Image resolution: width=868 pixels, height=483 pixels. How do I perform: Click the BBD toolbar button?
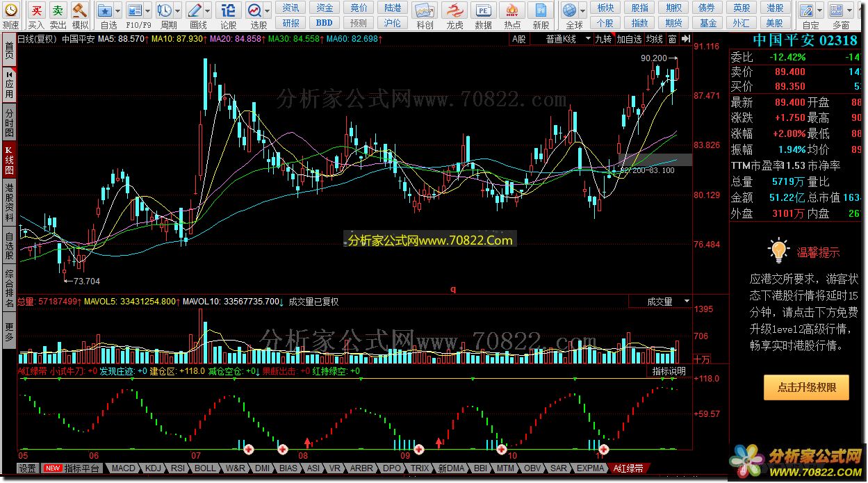click(324, 23)
